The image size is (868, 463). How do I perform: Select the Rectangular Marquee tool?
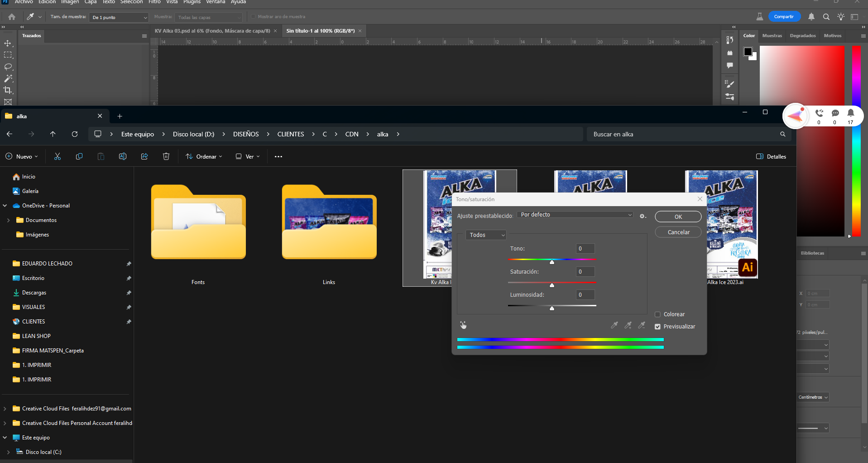pos(8,55)
